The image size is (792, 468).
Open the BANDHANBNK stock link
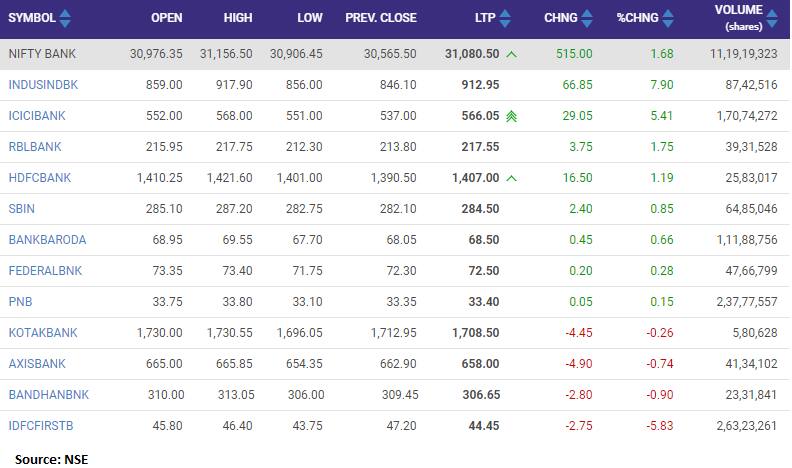[48, 395]
